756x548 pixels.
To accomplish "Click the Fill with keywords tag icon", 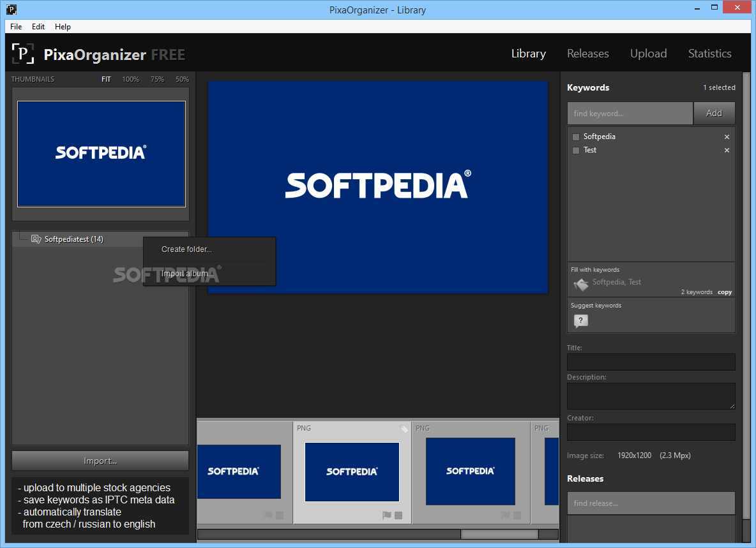I will 580,284.
